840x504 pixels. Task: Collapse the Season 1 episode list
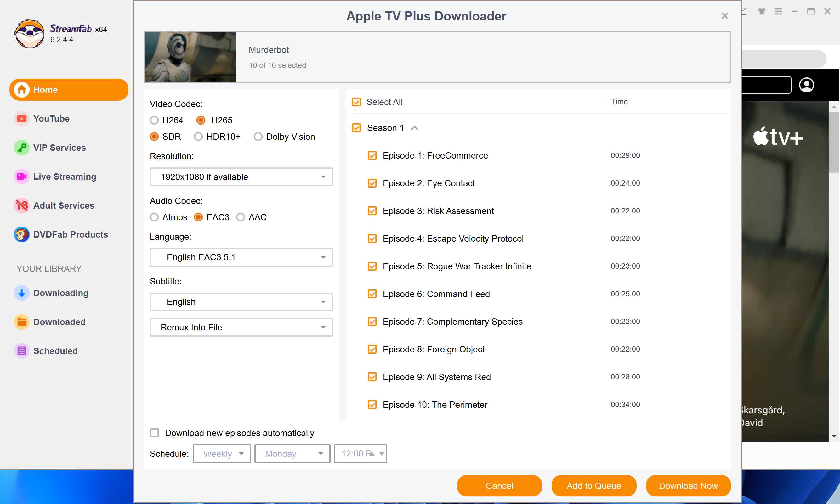point(415,128)
